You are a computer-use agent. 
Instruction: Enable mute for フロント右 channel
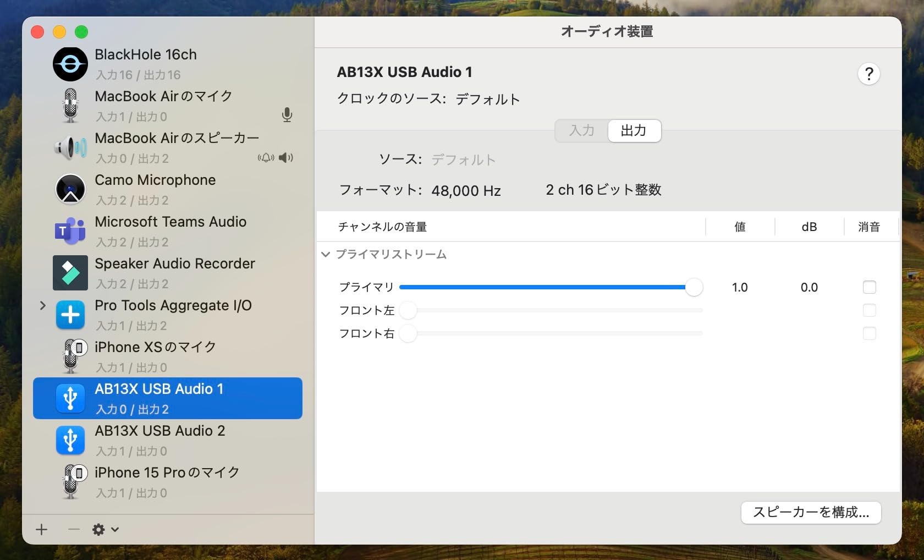870,333
